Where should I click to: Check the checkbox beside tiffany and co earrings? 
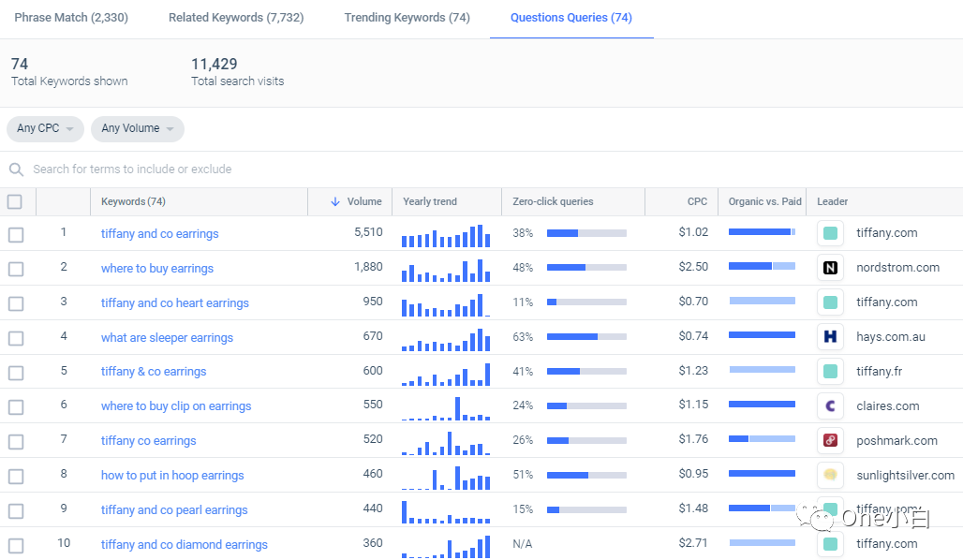point(15,235)
